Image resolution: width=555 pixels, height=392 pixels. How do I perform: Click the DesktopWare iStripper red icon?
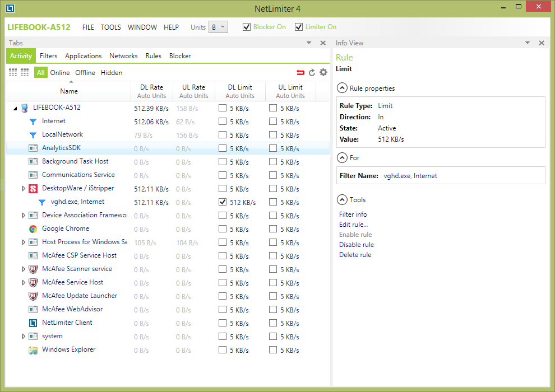(33, 188)
